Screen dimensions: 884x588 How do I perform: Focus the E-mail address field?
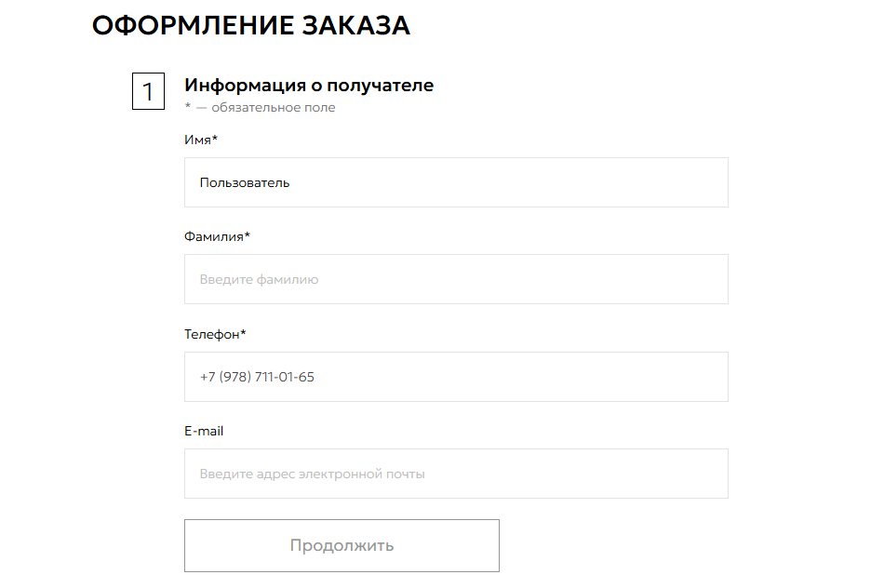click(x=456, y=474)
